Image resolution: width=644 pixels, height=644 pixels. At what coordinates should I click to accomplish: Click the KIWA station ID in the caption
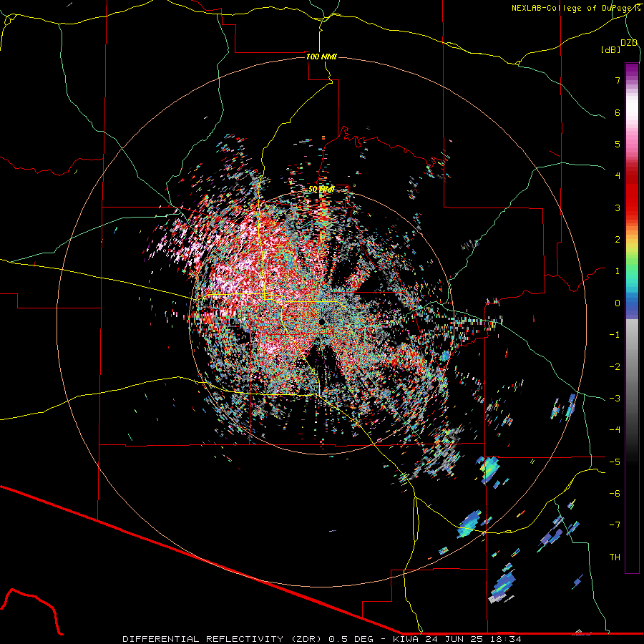tap(406, 639)
